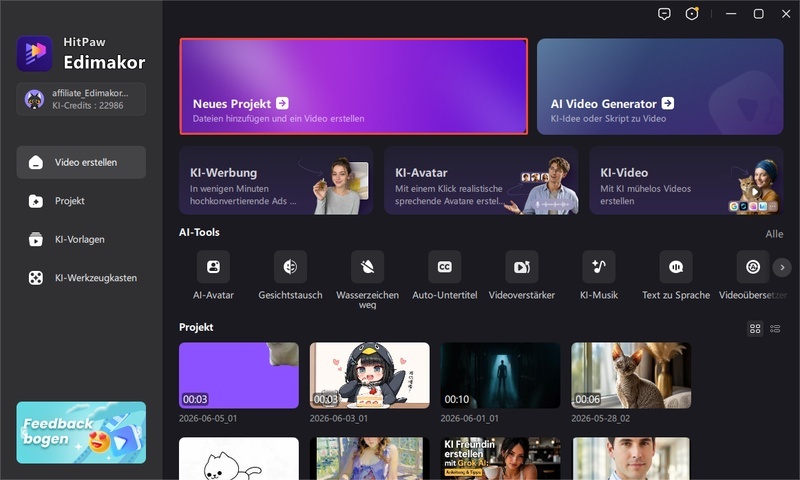
Task: Click the arrow icon beside AI Video Generator
Action: pyautogui.click(x=668, y=104)
